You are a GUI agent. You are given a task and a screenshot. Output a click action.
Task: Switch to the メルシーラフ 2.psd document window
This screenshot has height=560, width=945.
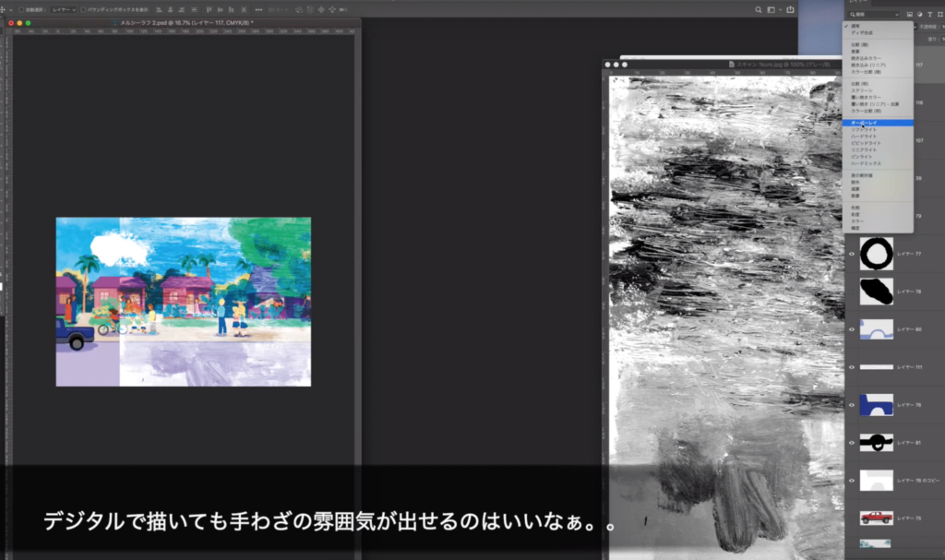pos(185,22)
